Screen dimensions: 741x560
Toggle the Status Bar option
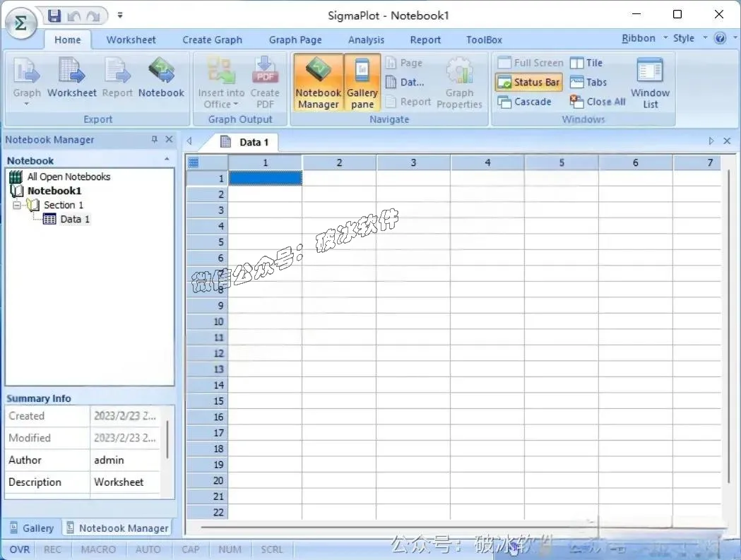point(529,82)
